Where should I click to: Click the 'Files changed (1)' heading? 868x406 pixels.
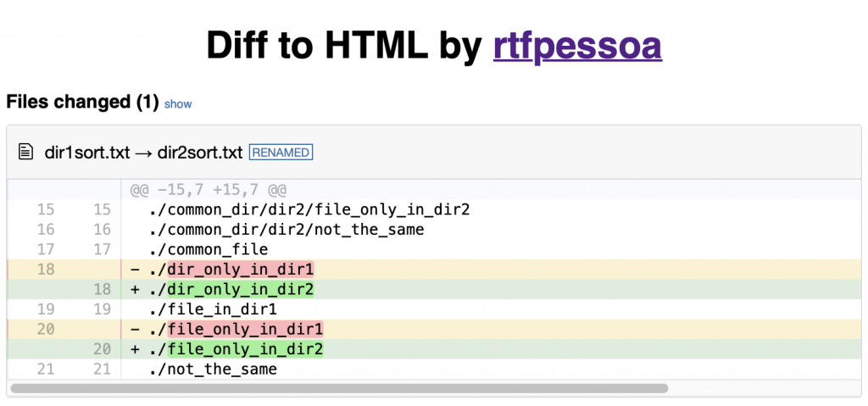click(x=82, y=103)
